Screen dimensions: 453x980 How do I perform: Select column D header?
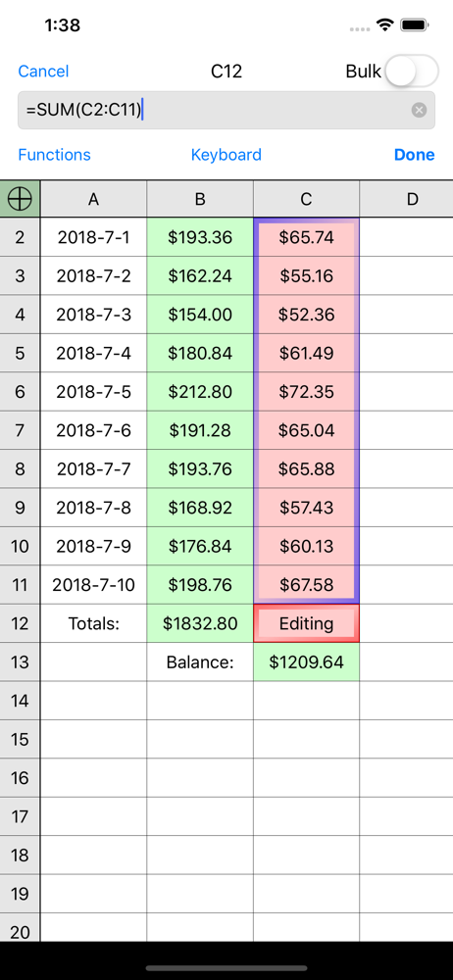click(407, 199)
